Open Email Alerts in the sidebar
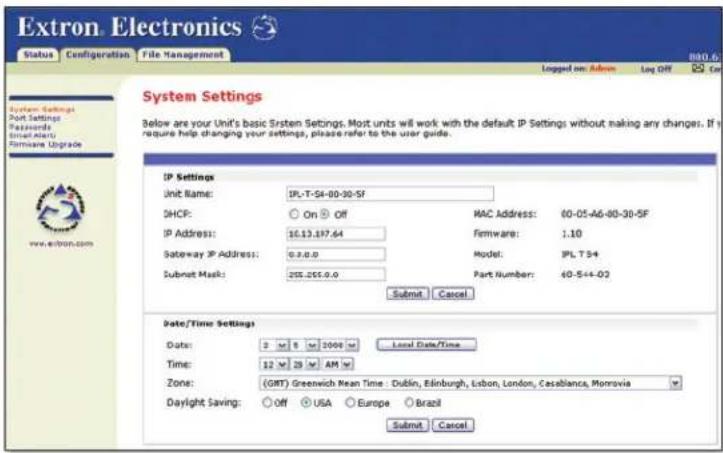This screenshot has width=723, height=453. [x=32, y=136]
